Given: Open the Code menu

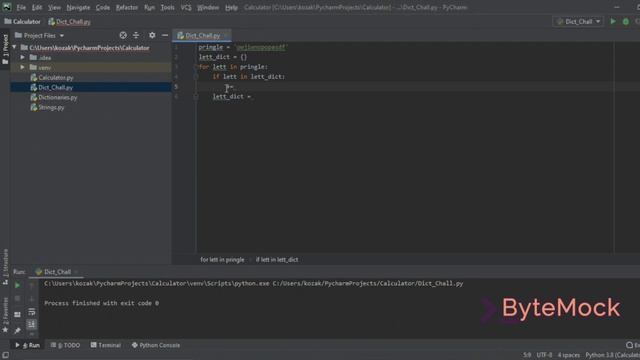Looking at the screenshot, I should tap(102, 7).
